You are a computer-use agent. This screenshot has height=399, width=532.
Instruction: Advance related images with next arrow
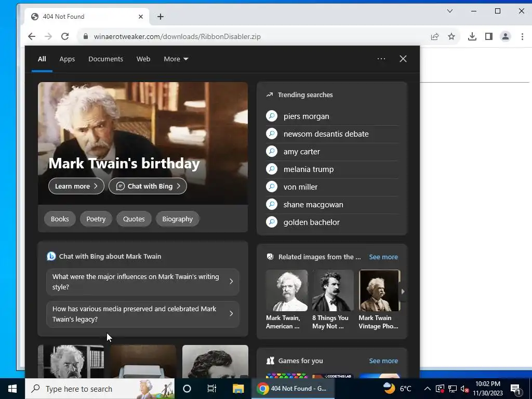coord(403,291)
